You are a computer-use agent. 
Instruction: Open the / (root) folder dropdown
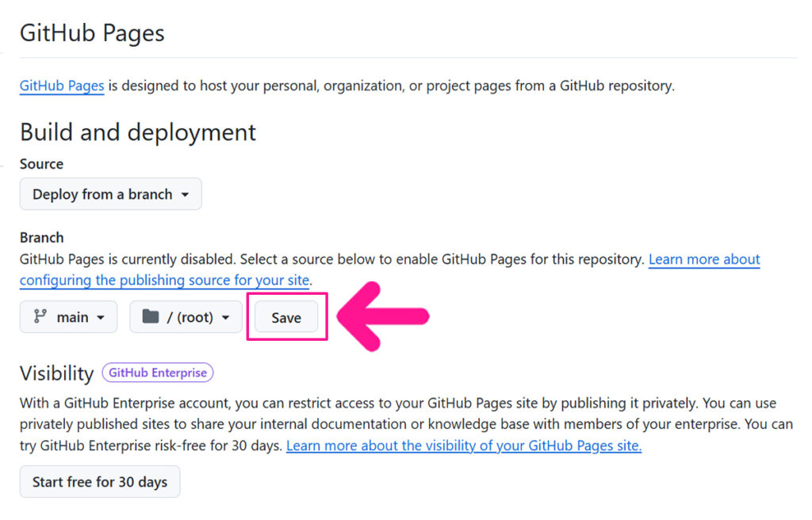pyautogui.click(x=186, y=317)
